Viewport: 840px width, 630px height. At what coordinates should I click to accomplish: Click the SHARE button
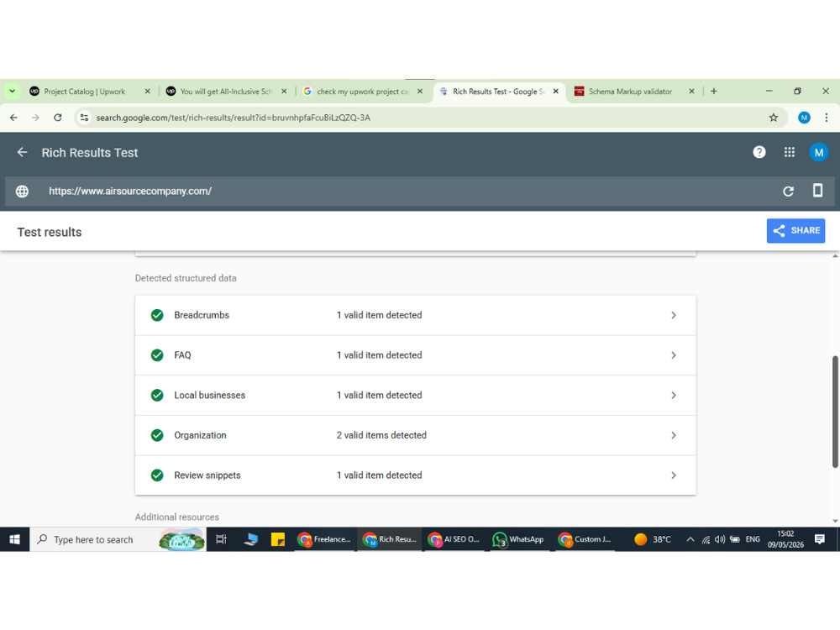pos(795,231)
